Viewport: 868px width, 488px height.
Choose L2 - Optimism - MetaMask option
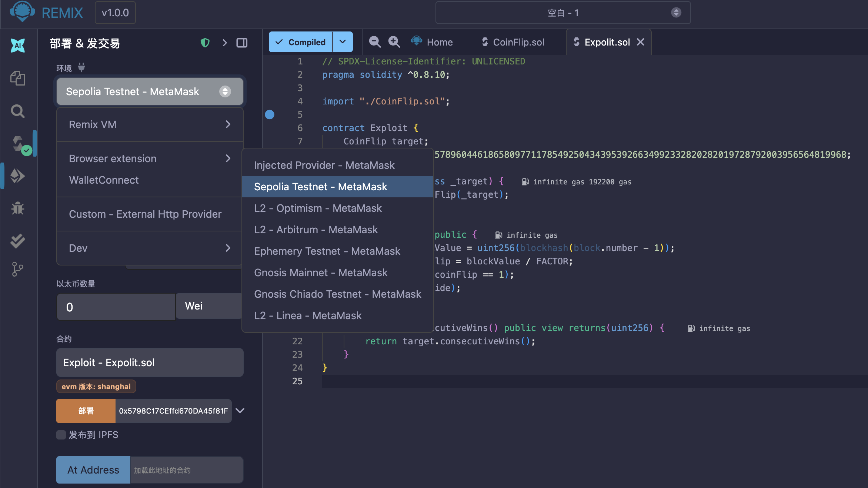point(318,208)
